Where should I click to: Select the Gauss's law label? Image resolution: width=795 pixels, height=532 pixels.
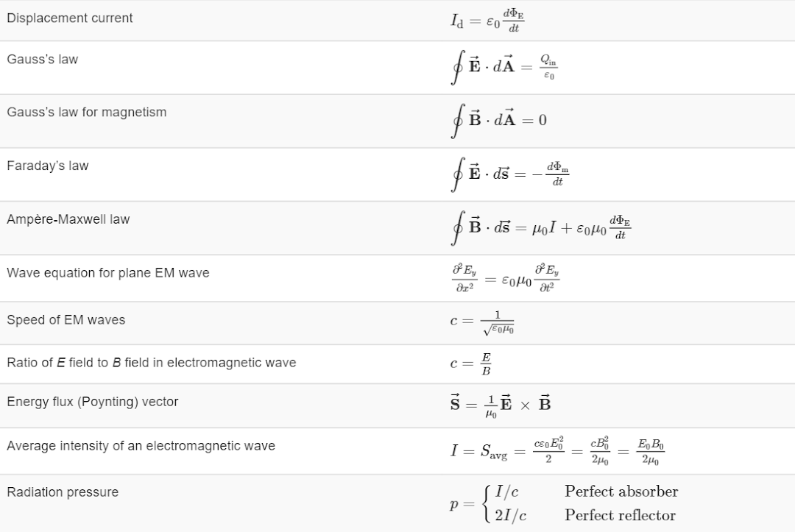tap(43, 60)
